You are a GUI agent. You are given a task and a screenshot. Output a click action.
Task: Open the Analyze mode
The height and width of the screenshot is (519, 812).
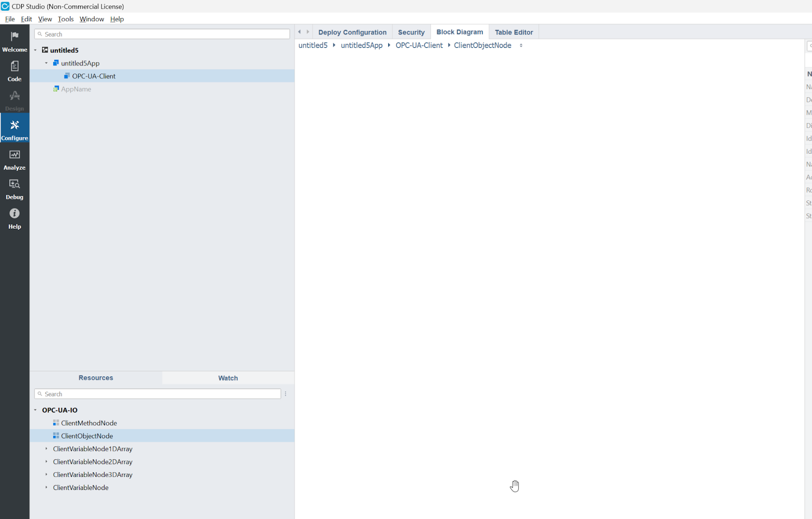15,159
